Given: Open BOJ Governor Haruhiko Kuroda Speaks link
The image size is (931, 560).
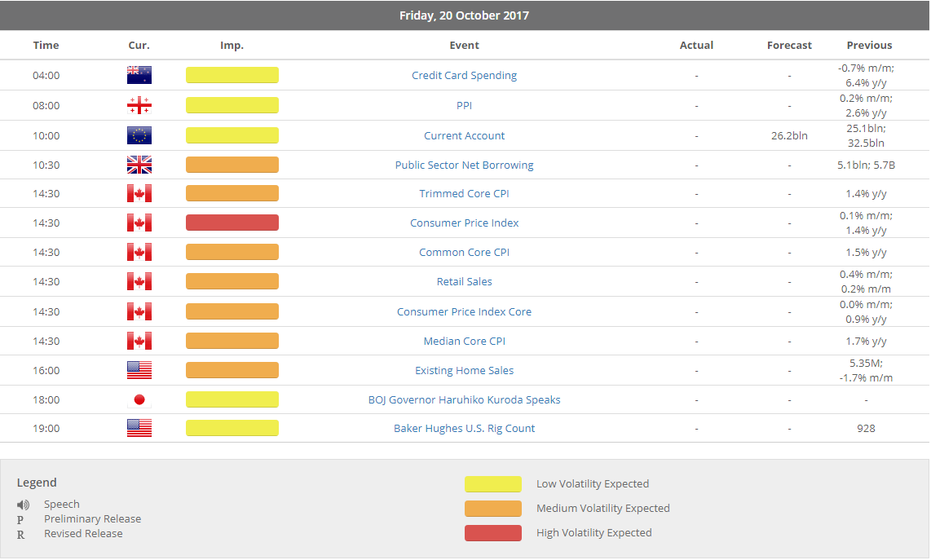Looking at the screenshot, I should [x=464, y=399].
